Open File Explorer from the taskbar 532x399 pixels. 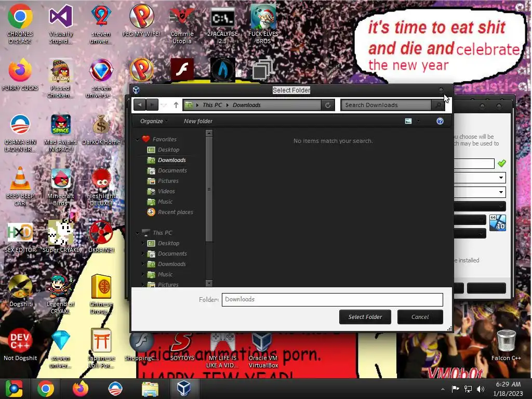coord(150,389)
